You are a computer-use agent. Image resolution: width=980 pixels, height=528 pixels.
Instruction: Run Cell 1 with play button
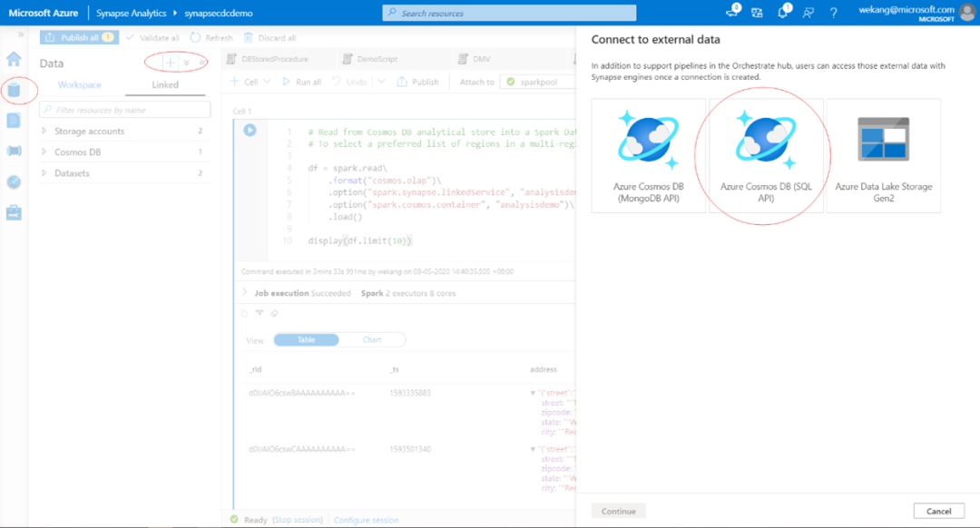coord(250,130)
